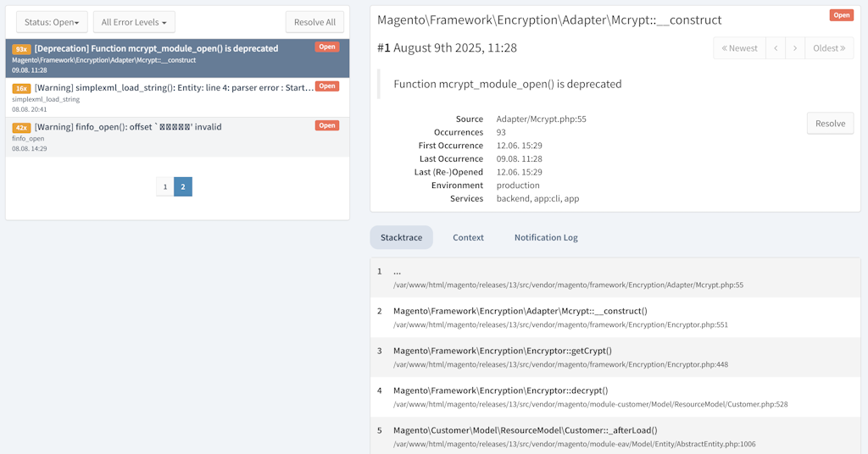The height and width of the screenshot is (454, 868).
Task: Go to previous occurrence with left chevron
Action: tap(776, 48)
